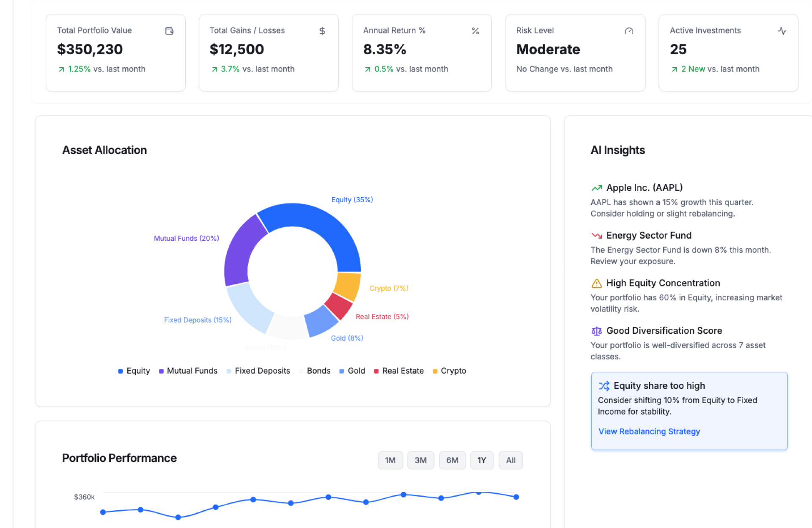Click the green trending-up icon beside Apple Inc.

[x=596, y=188]
